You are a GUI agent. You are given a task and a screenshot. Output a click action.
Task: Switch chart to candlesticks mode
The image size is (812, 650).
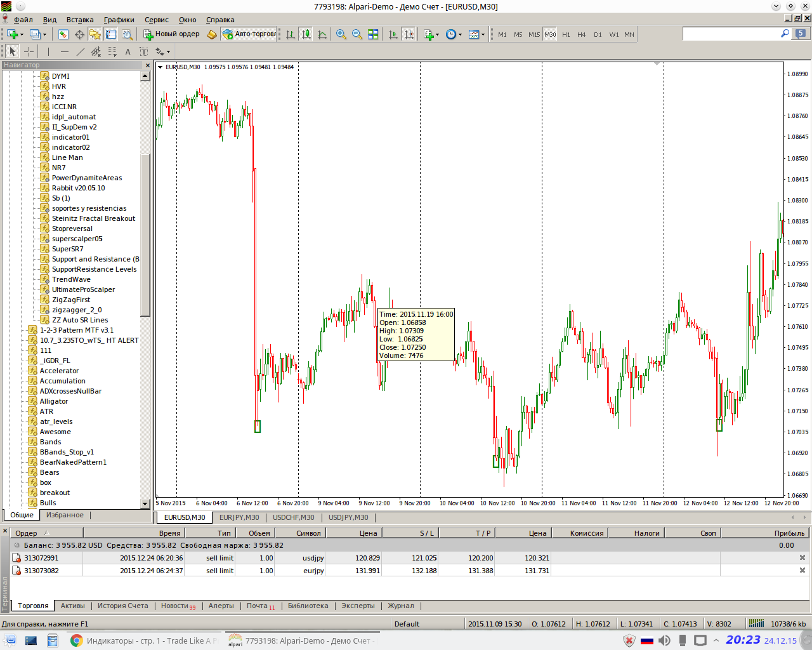pyautogui.click(x=306, y=34)
